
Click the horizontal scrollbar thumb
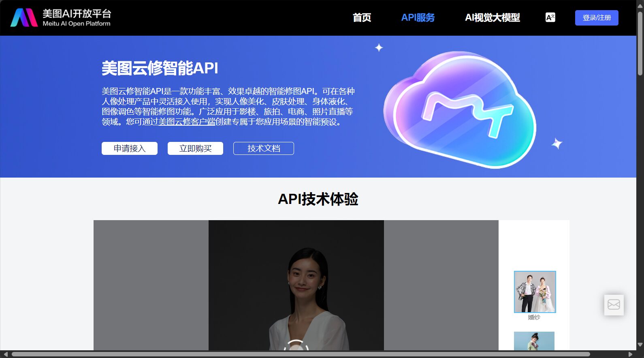pyautogui.click(x=301, y=354)
